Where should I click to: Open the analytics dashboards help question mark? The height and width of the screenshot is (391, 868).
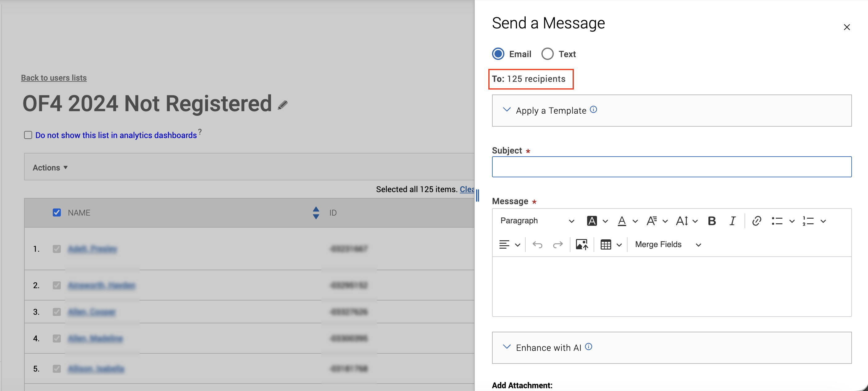pos(200,132)
